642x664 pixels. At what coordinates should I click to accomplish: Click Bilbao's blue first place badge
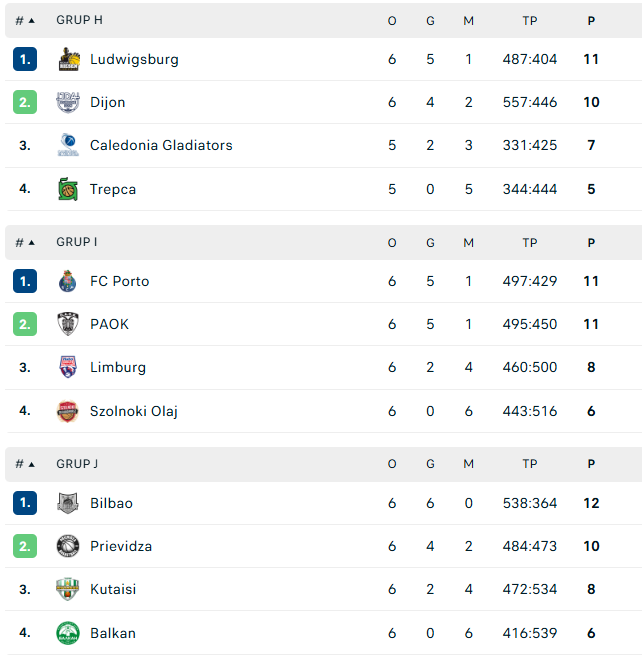click(x=25, y=503)
